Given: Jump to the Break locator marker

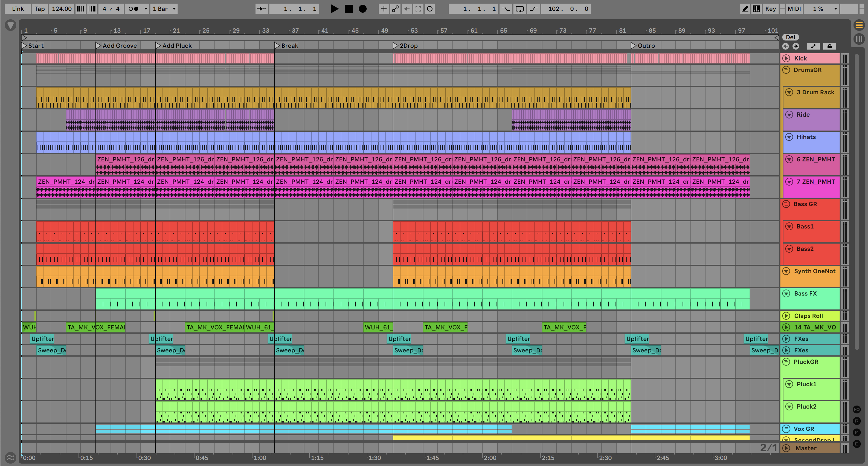Looking at the screenshot, I should point(277,46).
